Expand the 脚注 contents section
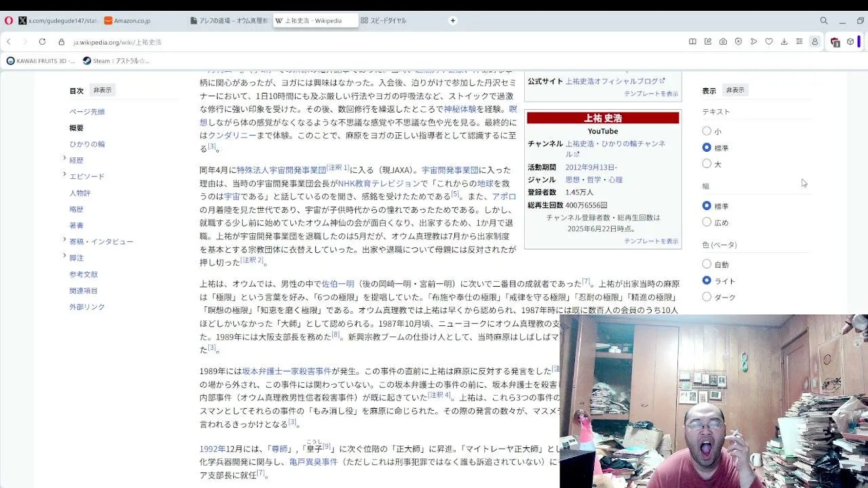Viewport: 868px width, 488px height. (64, 256)
